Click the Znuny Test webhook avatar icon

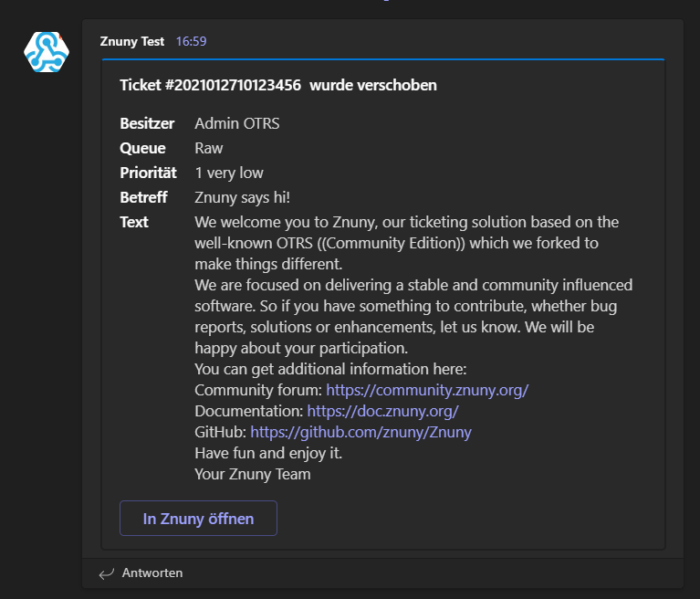47,52
